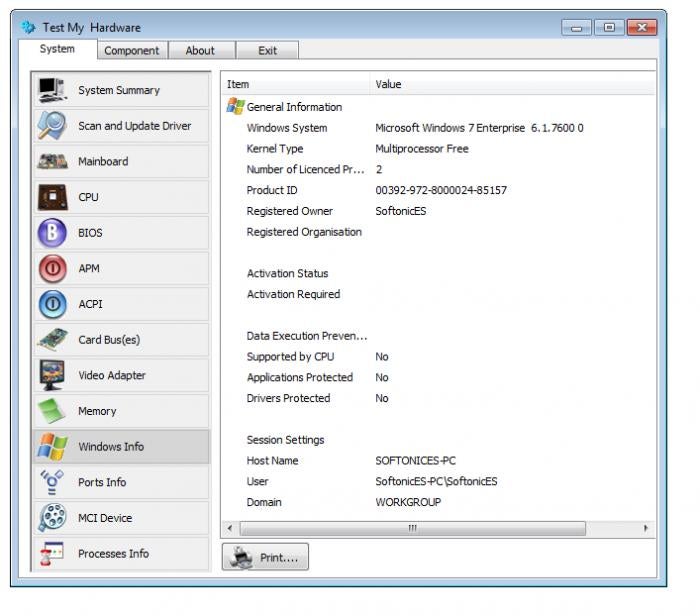Image resolution: width=700 pixels, height=616 pixels.
Task: Select the Product ID row label
Action: tap(272, 190)
